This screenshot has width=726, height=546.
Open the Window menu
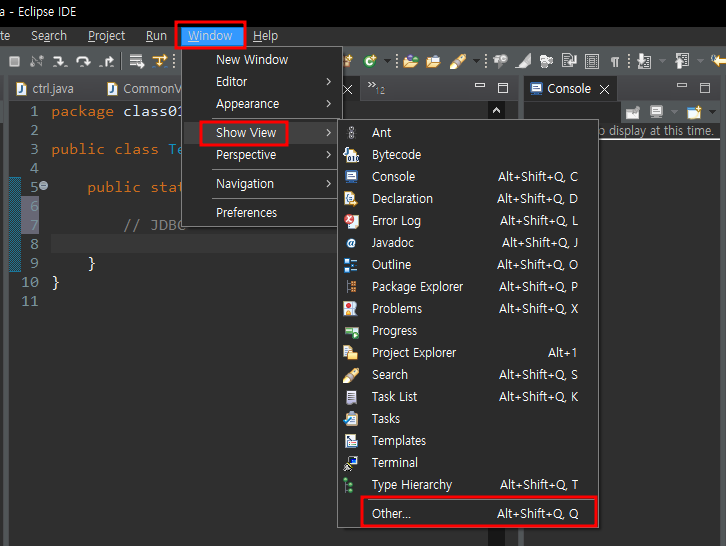pyautogui.click(x=210, y=36)
